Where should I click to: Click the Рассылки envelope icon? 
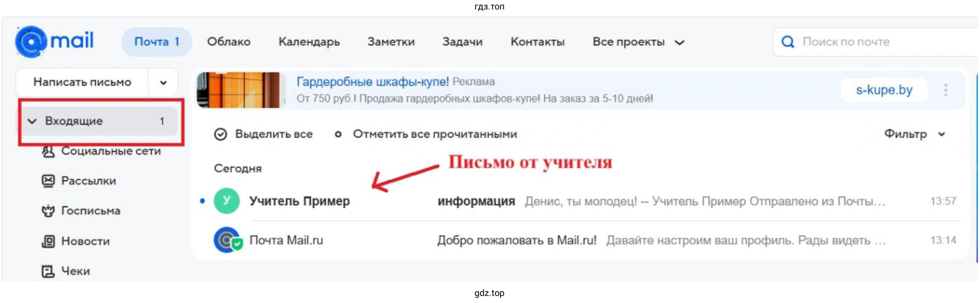point(48,181)
